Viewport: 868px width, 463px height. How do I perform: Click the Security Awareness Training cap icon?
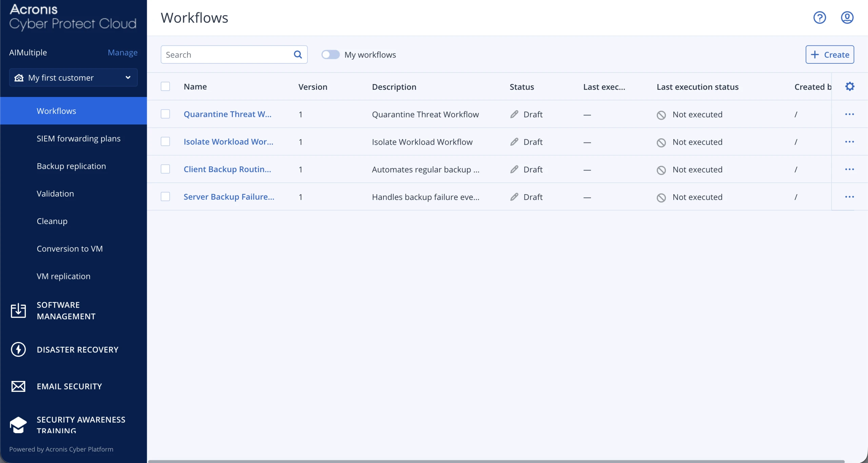point(18,425)
